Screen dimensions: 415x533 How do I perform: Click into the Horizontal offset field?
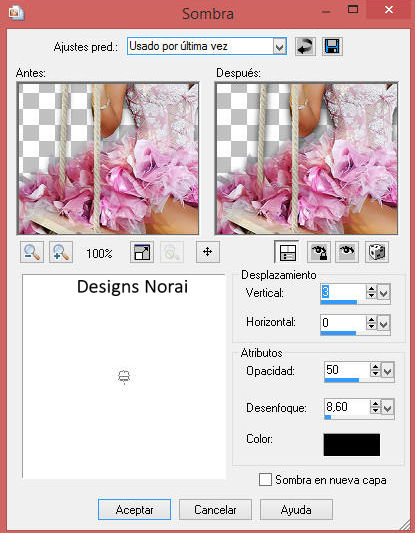click(343, 322)
